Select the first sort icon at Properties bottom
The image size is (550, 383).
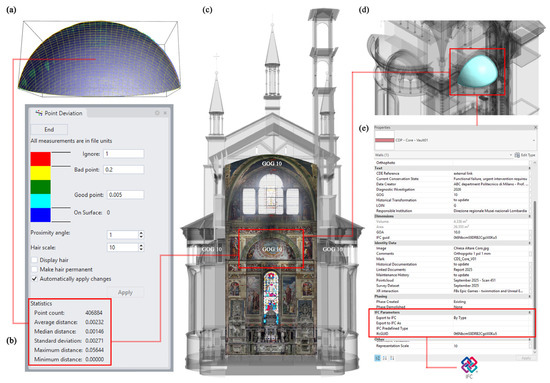coord(377,358)
